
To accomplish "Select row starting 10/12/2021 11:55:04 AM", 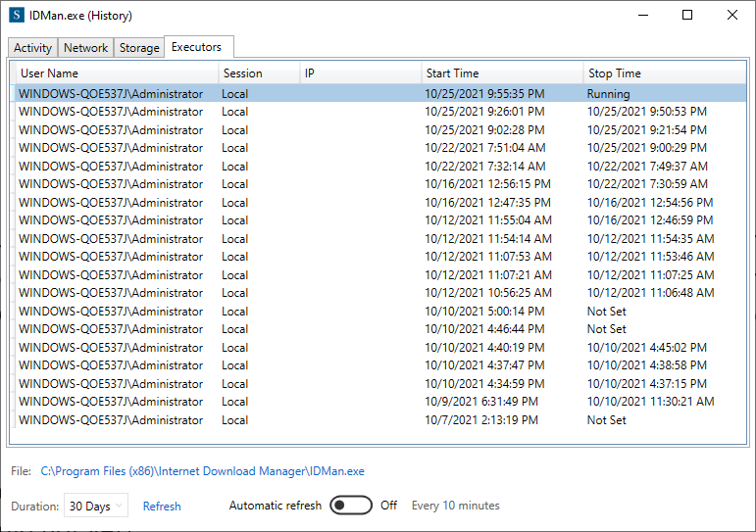I will [379, 220].
